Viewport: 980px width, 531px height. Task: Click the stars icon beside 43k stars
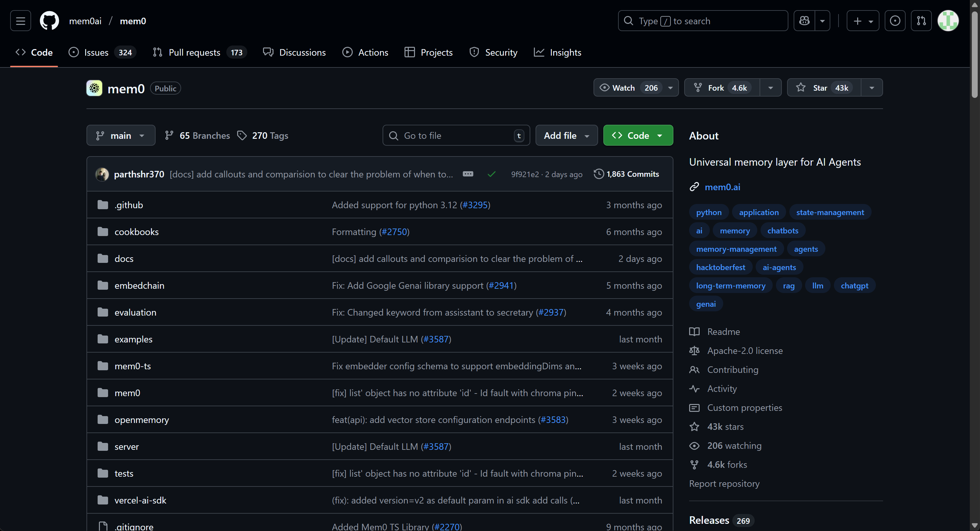pyautogui.click(x=694, y=427)
